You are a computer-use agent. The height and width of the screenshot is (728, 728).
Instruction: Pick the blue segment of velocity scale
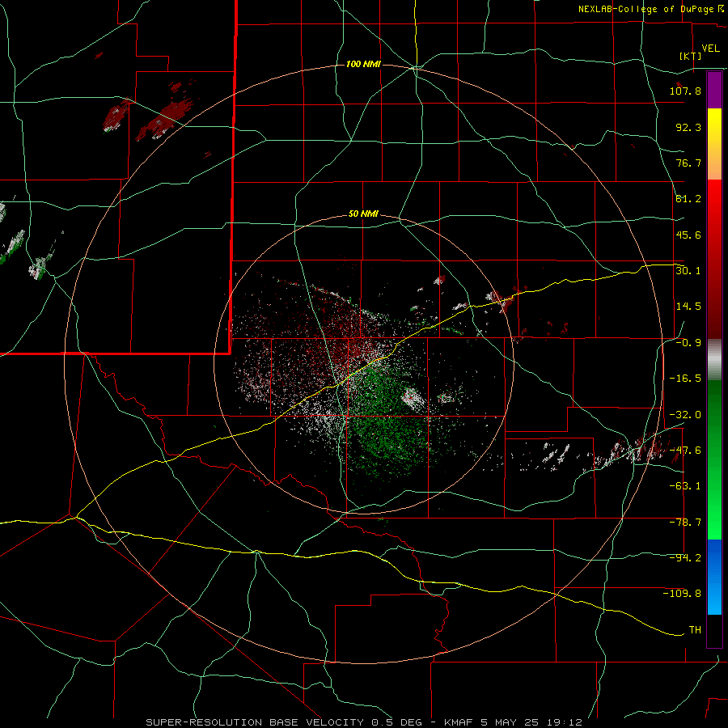(714, 577)
